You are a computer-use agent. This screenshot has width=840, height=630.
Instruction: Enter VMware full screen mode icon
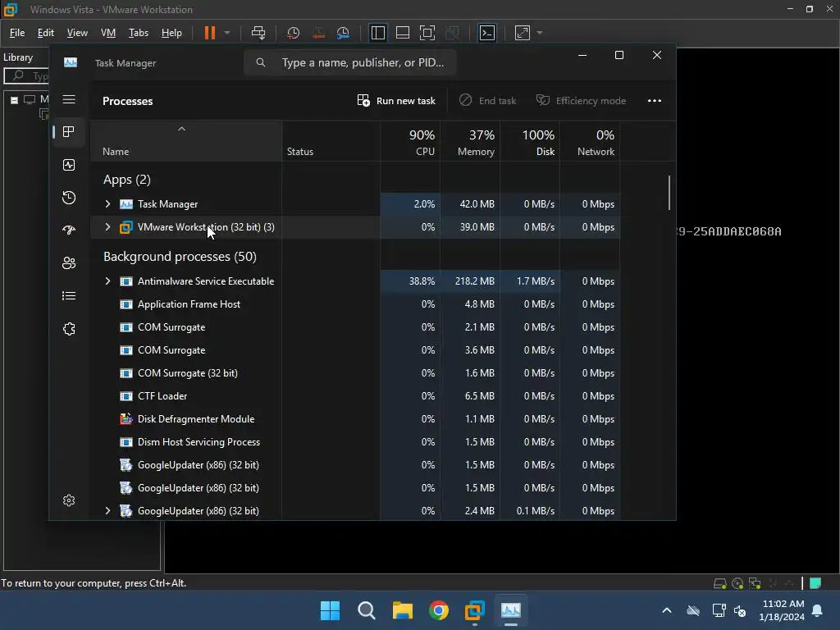pyautogui.click(x=427, y=33)
